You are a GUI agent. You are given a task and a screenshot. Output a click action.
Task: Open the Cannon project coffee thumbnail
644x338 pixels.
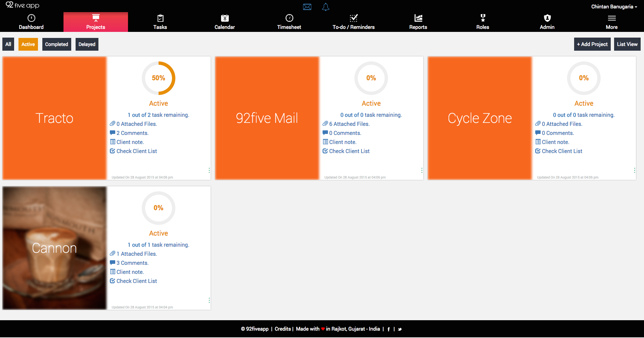[54, 248]
